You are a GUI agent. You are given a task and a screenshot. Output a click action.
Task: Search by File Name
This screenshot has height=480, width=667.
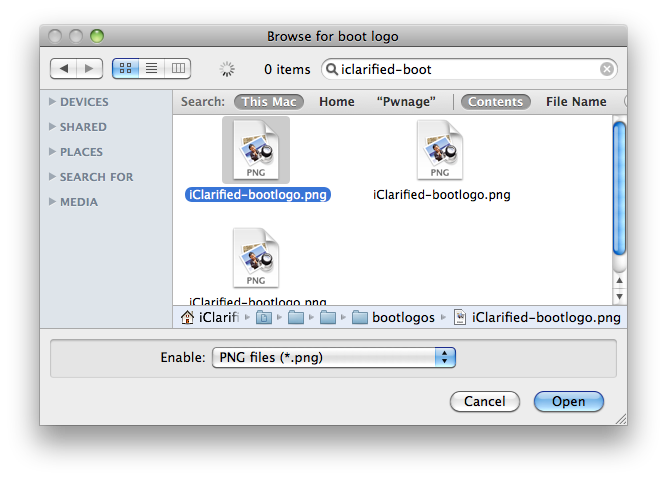[576, 102]
